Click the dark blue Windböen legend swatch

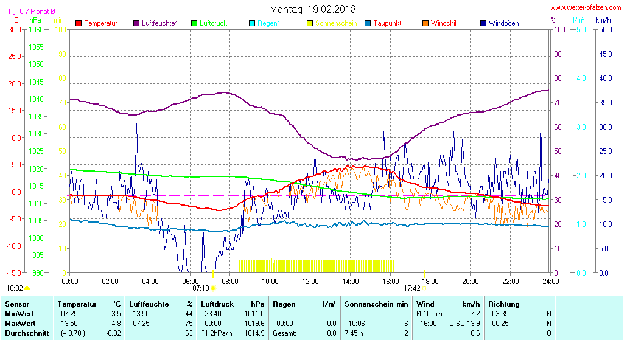483,23
